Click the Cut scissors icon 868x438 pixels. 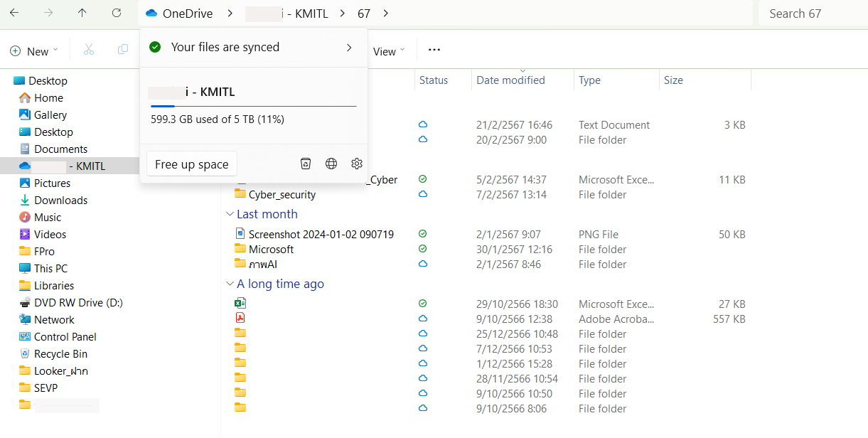89,50
